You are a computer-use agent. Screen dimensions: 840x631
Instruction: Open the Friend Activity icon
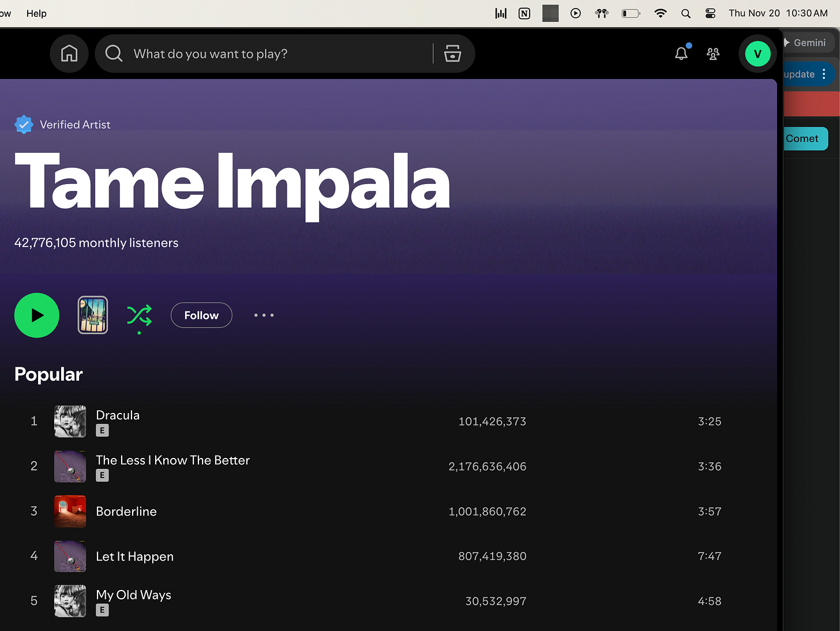click(x=713, y=54)
